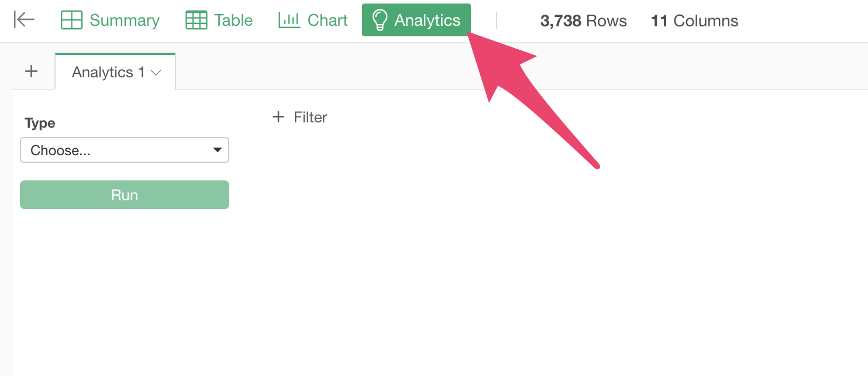
Task: Open the Summary view
Action: [111, 20]
